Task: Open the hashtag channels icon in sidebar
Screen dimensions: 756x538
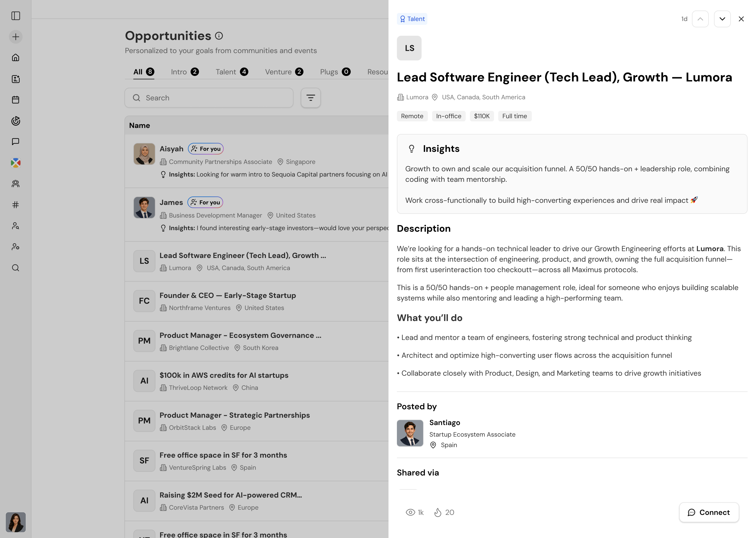Action: tap(15, 205)
